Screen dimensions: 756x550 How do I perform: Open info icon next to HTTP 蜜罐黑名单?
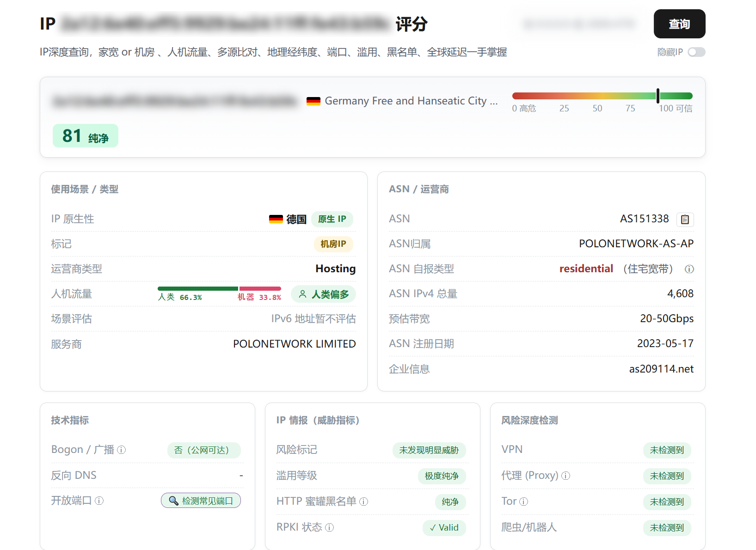364,501
